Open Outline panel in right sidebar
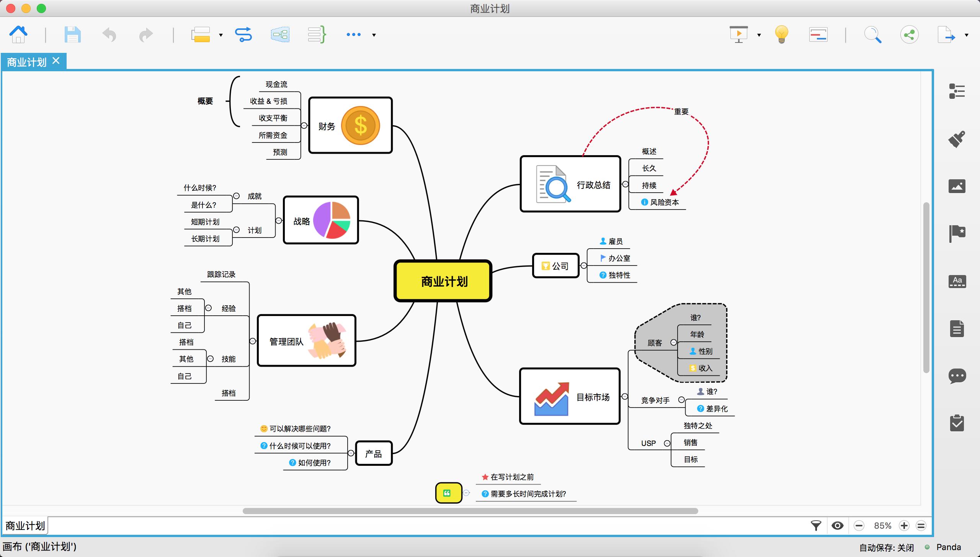 pos(957,91)
